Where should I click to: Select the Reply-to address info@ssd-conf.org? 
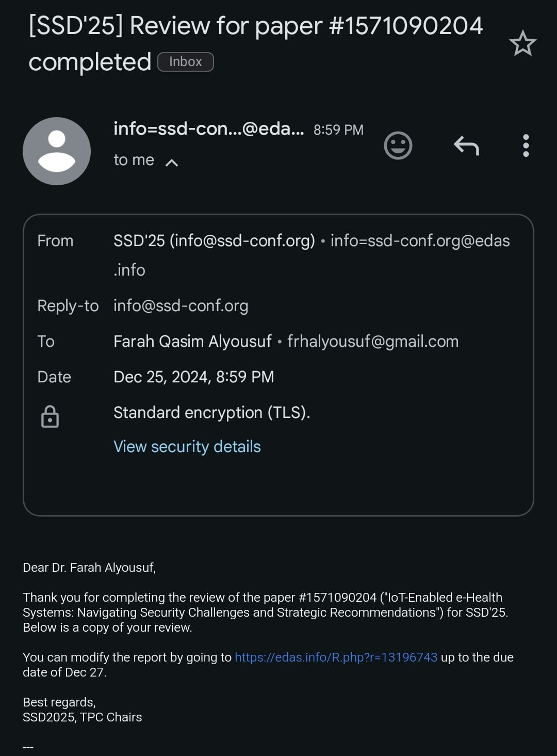(x=181, y=305)
